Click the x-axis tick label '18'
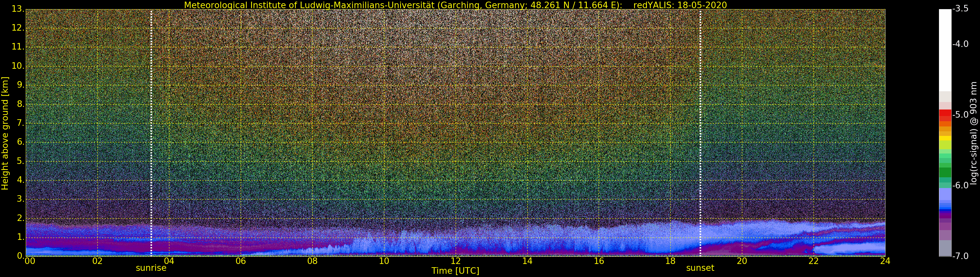Image resolution: width=980 pixels, height=277 pixels. click(x=670, y=261)
